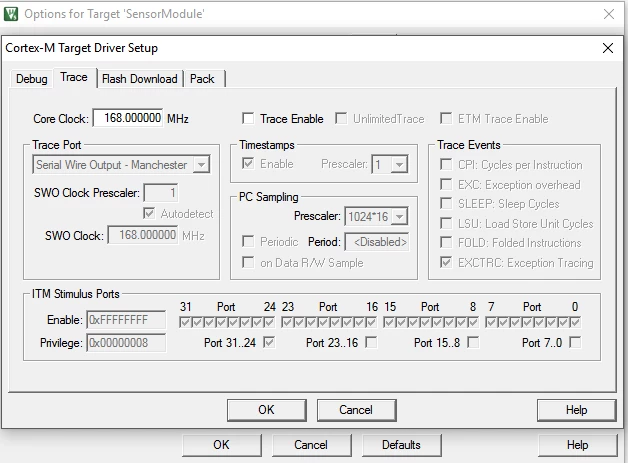The width and height of the screenshot is (628, 463).
Task: Click OK in Options for Target window
Action: (221, 445)
